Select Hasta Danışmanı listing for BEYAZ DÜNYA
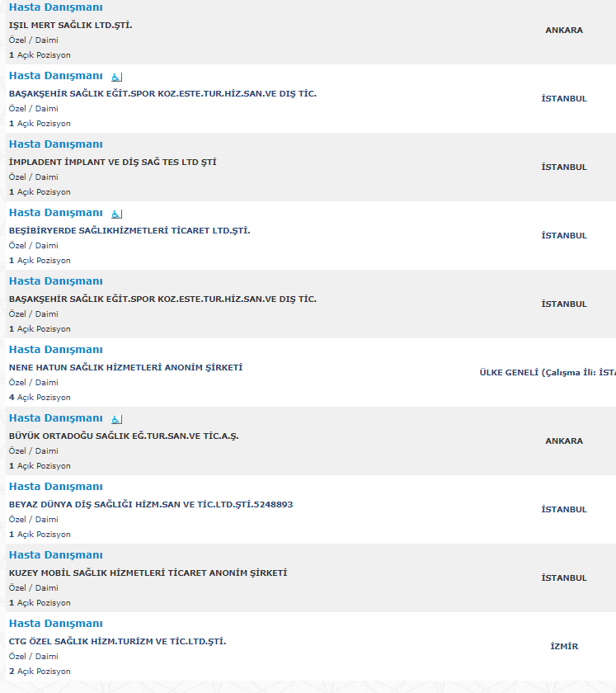The image size is (616, 693). click(x=55, y=487)
